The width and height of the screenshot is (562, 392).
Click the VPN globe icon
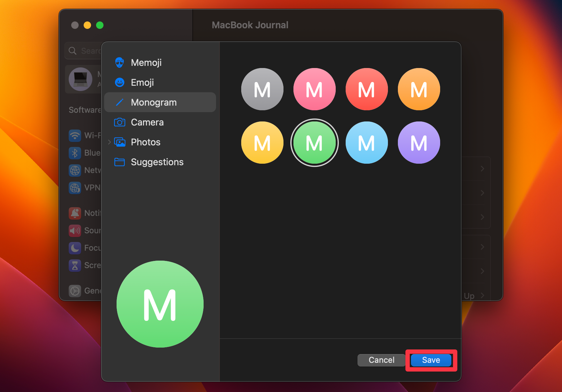(x=75, y=188)
